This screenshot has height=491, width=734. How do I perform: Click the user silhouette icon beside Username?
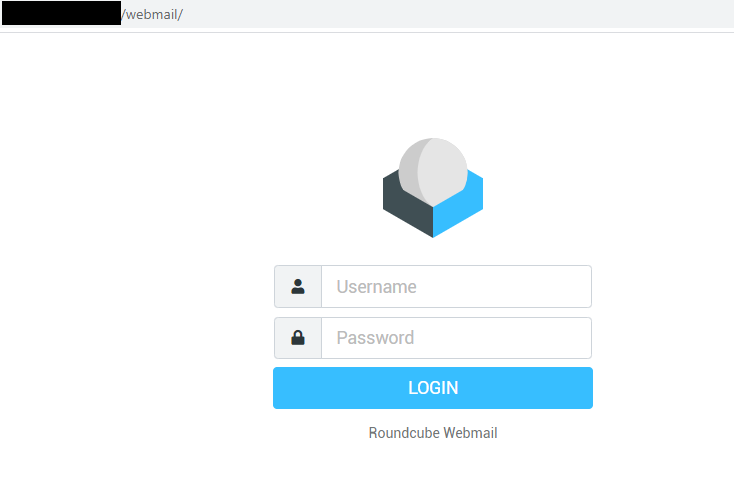click(x=298, y=287)
